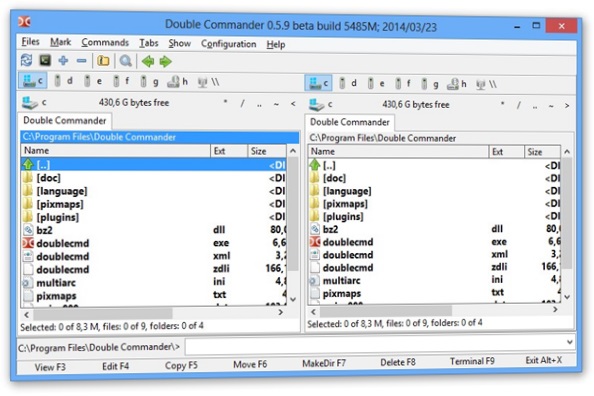Screen dimensions: 594x396
Task: Click Terminal F9 button
Action: [472, 361]
